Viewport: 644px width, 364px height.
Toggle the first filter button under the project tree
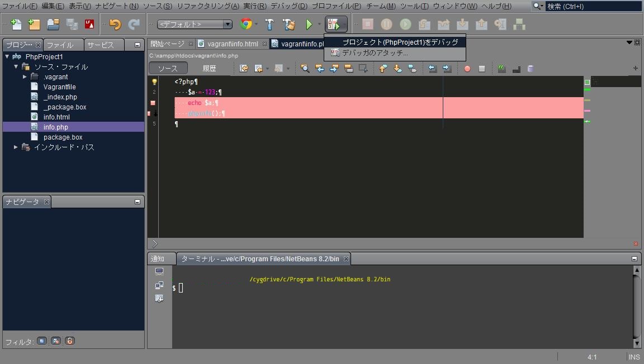click(42, 341)
